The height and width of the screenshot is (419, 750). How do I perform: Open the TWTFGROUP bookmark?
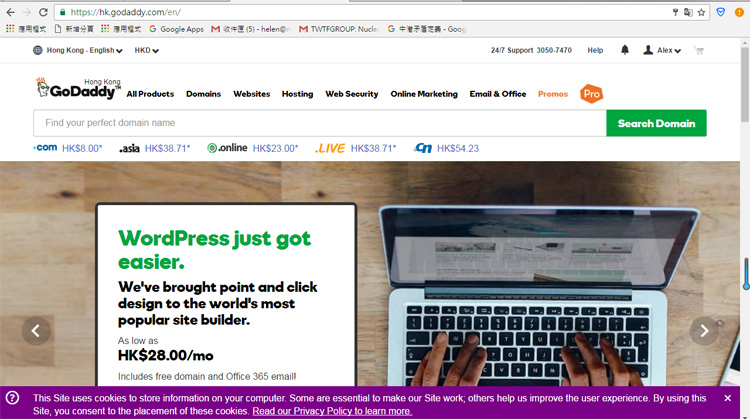339,29
